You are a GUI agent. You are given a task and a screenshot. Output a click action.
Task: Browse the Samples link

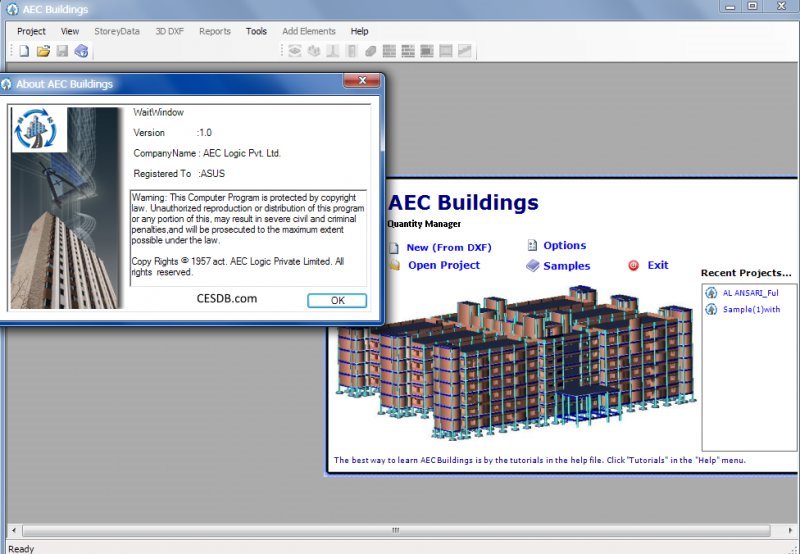click(567, 266)
